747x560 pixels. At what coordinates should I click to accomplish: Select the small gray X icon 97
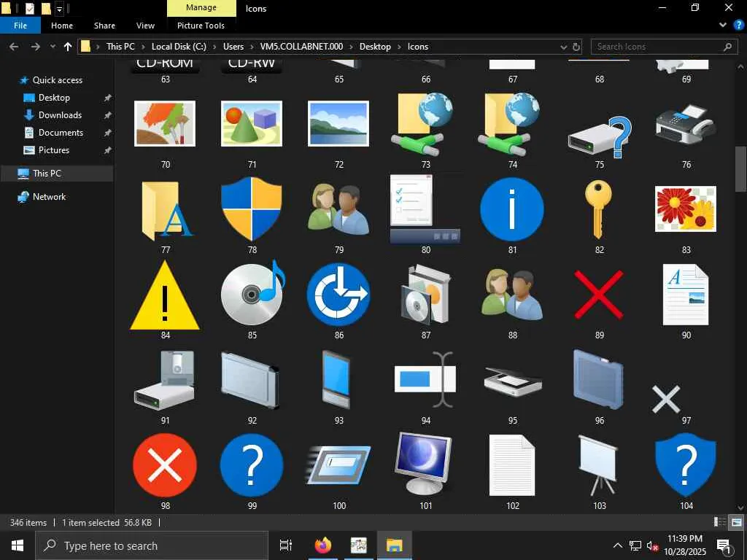666,399
